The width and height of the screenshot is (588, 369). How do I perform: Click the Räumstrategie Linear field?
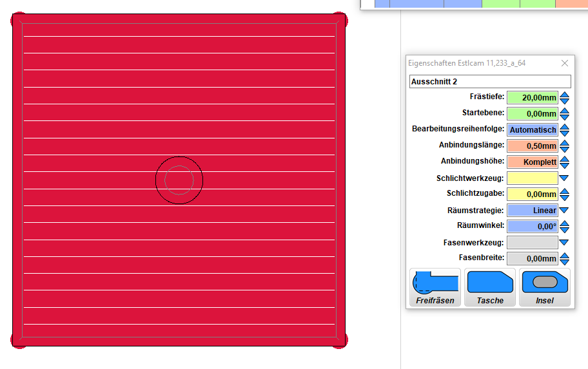pos(532,210)
